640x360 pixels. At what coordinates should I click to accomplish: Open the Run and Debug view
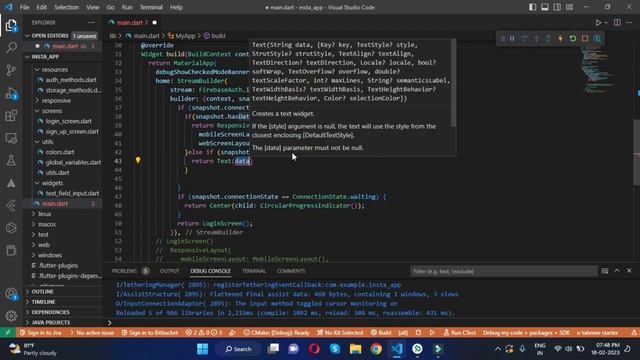tap(11, 93)
